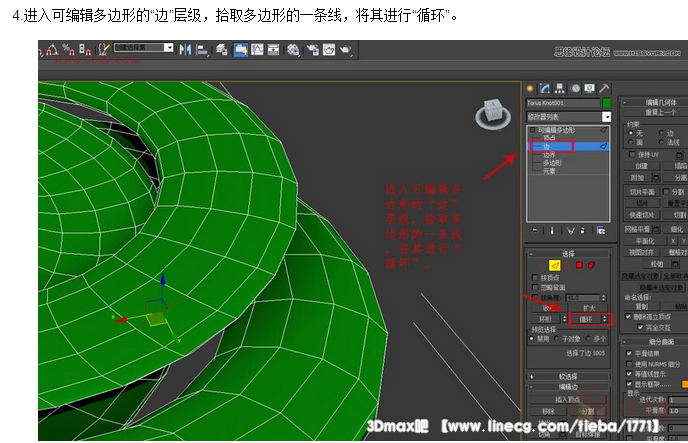This screenshot has height=443, width=688.
Task: Click Remove Modifier icon below stack
Action: [583, 230]
